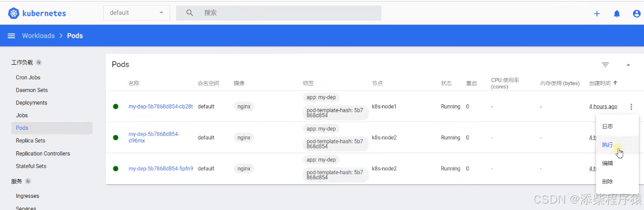This screenshot has height=210, width=644.
Task: Click the 镜像 column header
Action: coord(239,83)
